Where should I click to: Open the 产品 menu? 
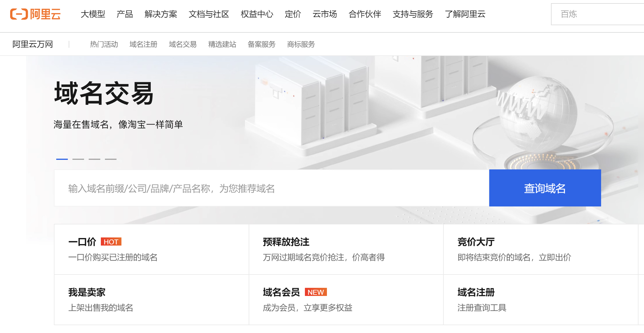pos(125,14)
